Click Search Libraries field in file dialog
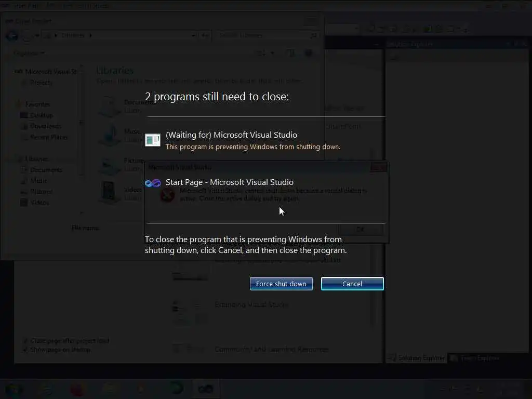532x399 pixels. tap(267, 35)
